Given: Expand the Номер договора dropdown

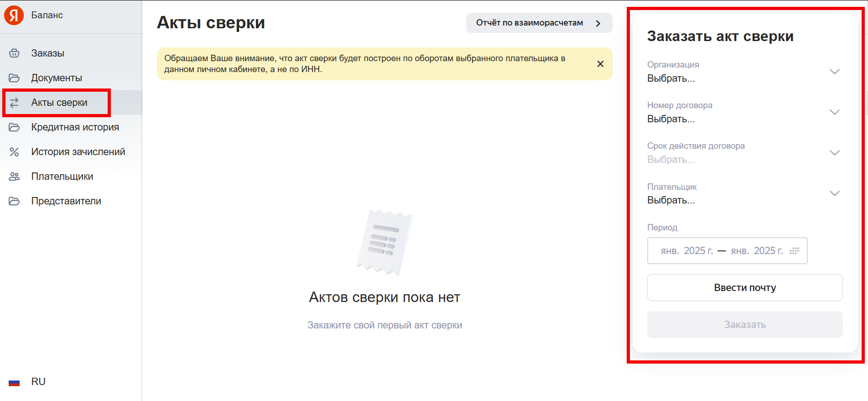Looking at the screenshot, I should (x=834, y=112).
